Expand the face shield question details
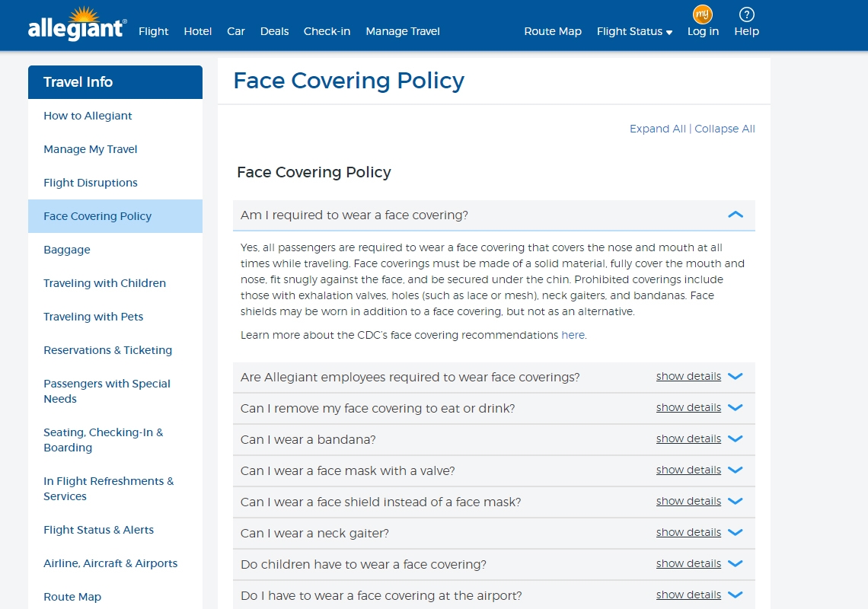The width and height of the screenshot is (868, 609). click(688, 502)
